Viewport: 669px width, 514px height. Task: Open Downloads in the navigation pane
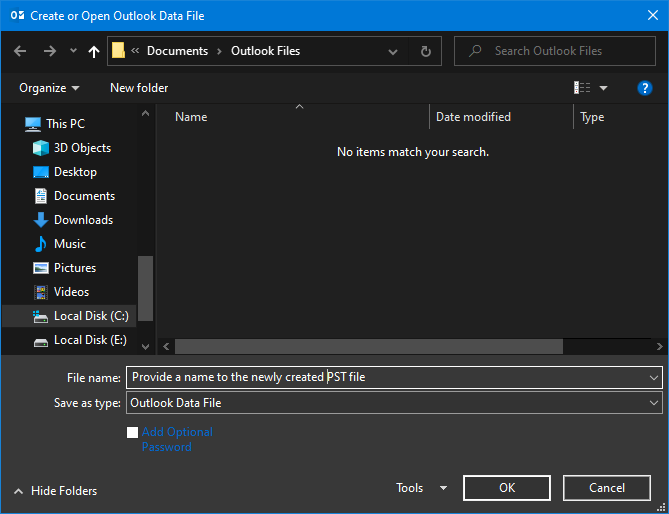pyautogui.click(x=83, y=220)
